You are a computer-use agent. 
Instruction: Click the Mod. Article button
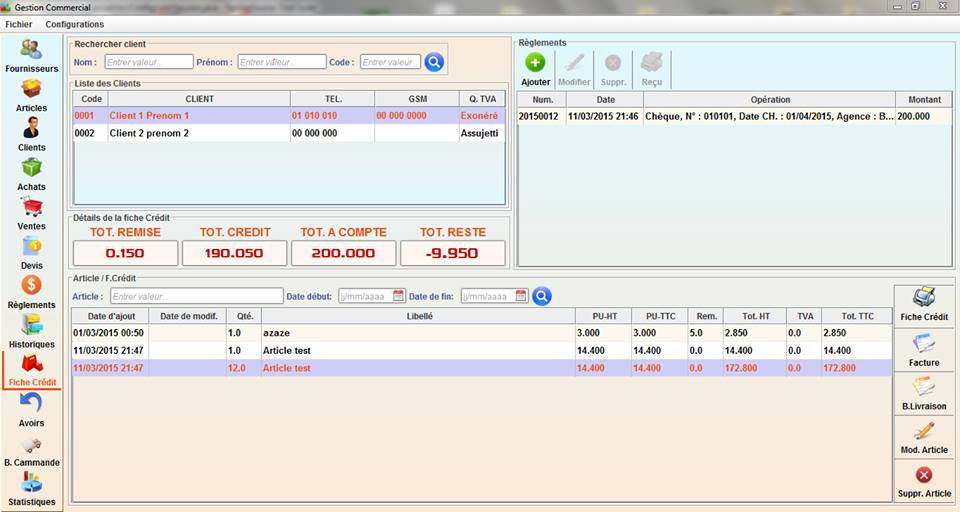(924, 437)
